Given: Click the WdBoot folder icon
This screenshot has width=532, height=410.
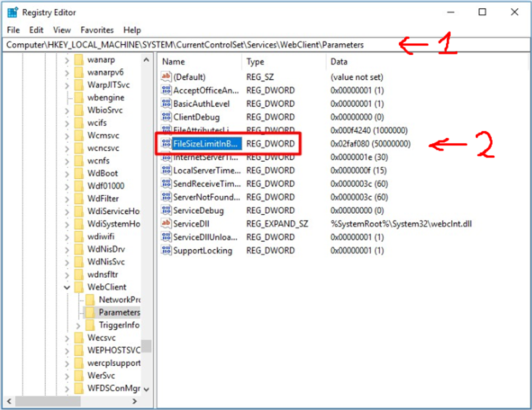Looking at the screenshot, I should (x=79, y=173).
